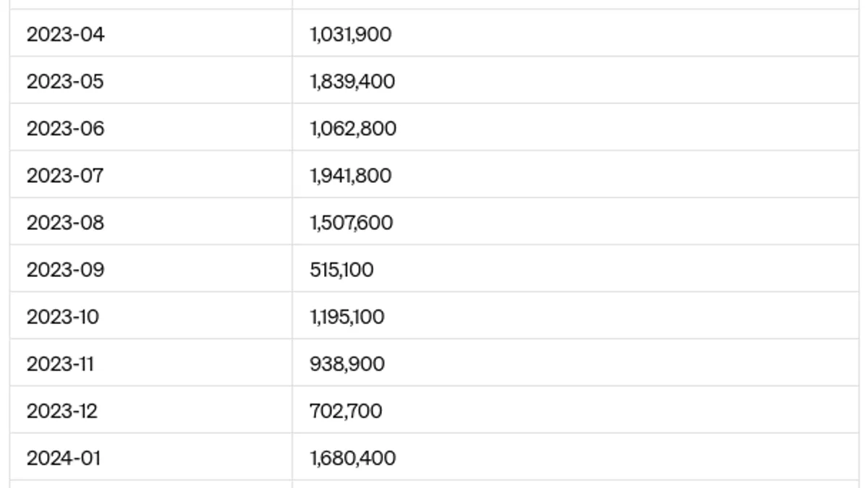The image size is (868, 488).
Task: Select the 2023-10 row label
Action: pyautogui.click(x=63, y=317)
